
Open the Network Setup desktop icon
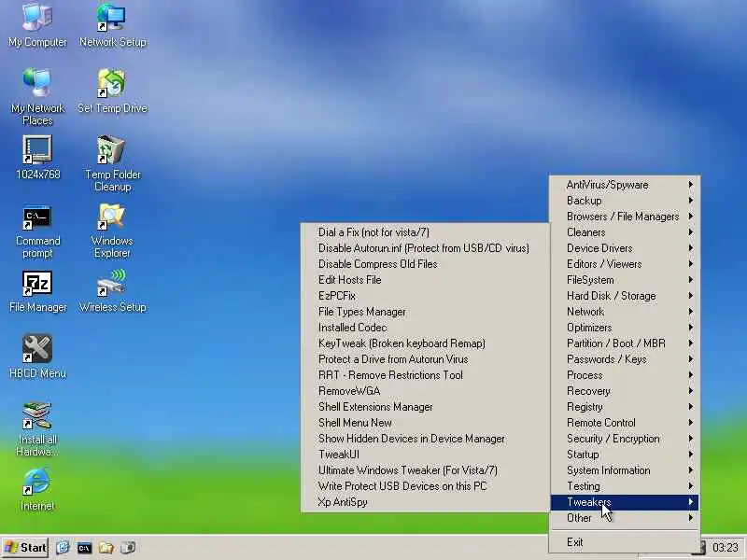point(112,24)
